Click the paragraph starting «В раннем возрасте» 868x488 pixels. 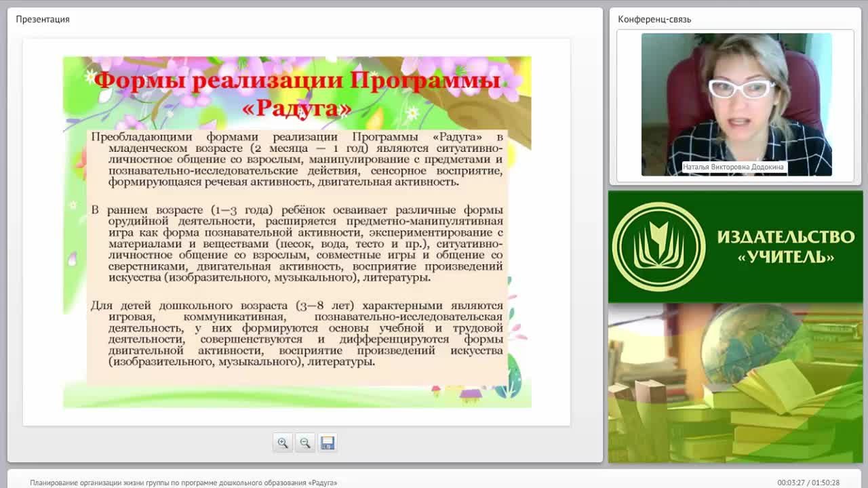click(297, 244)
